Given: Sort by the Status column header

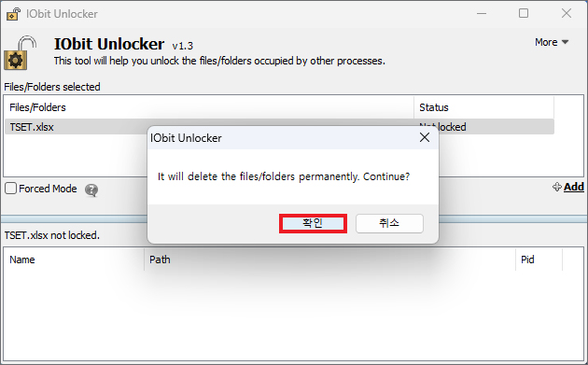Looking at the screenshot, I should click(483, 107).
